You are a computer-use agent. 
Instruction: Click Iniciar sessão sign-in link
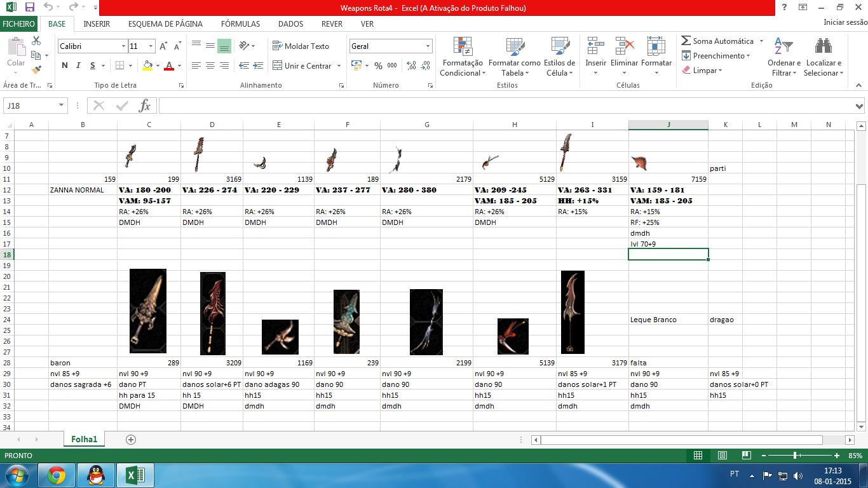click(x=845, y=22)
